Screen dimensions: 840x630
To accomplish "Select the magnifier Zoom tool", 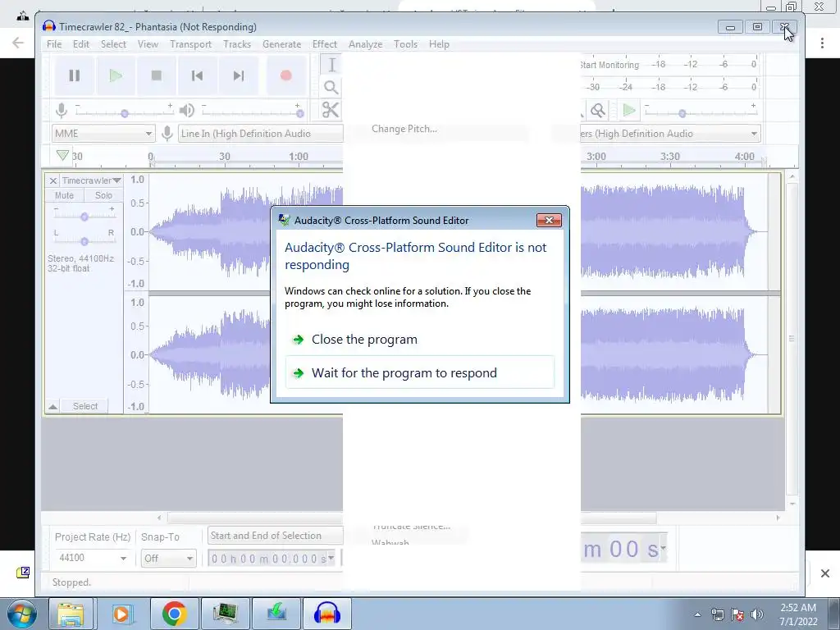I will tap(331, 87).
